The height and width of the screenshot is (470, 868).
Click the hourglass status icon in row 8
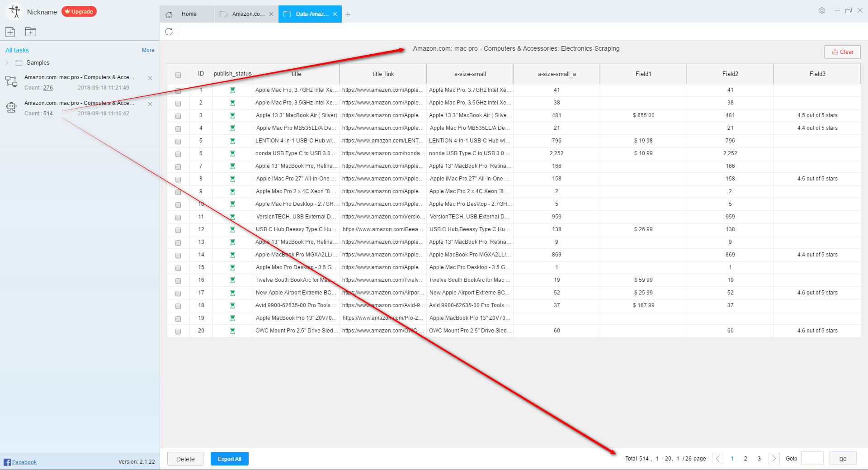(232, 179)
